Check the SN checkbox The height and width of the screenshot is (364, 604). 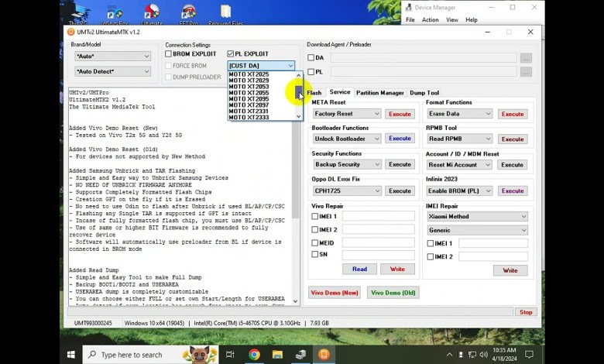314,254
